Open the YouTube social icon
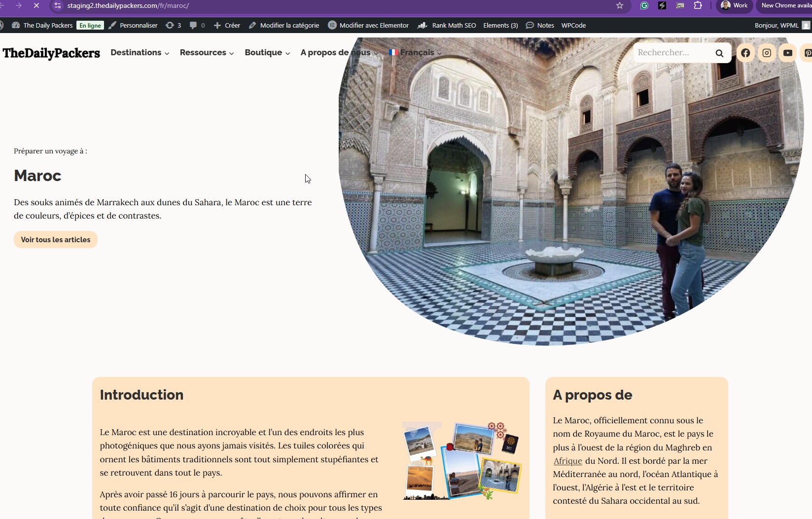Screen dimensions: 812x519 788,53
